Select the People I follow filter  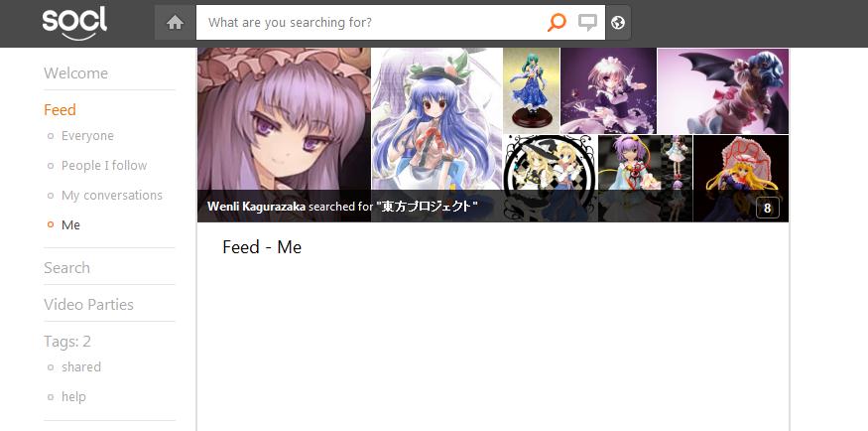(x=104, y=166)
